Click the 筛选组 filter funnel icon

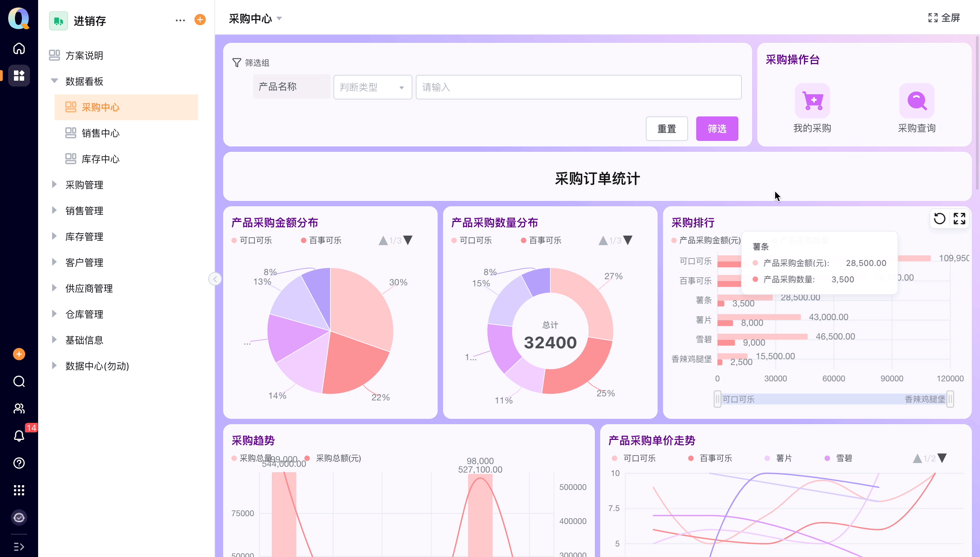(236, 62)
